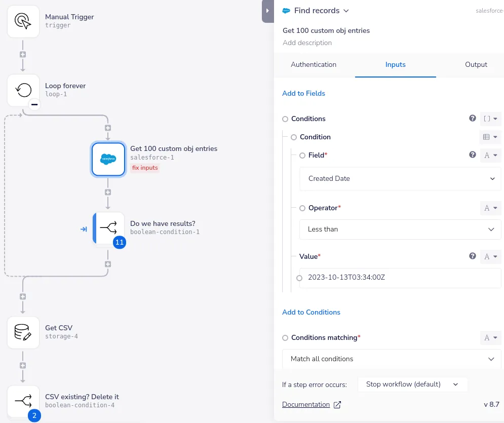The height and width of the screenshot is (423, 504).
Task: Switch to the Output tab
Action: [476, 65]
